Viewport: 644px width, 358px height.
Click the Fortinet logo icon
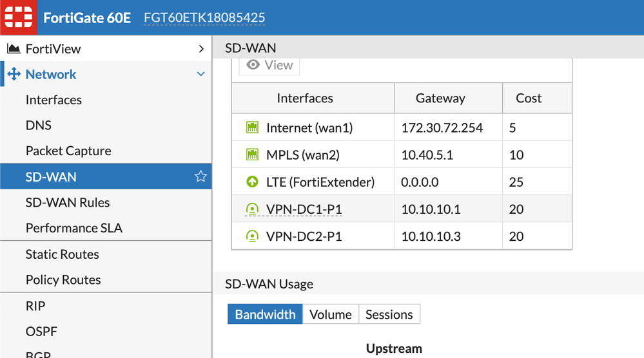click(x=18, y=17)
